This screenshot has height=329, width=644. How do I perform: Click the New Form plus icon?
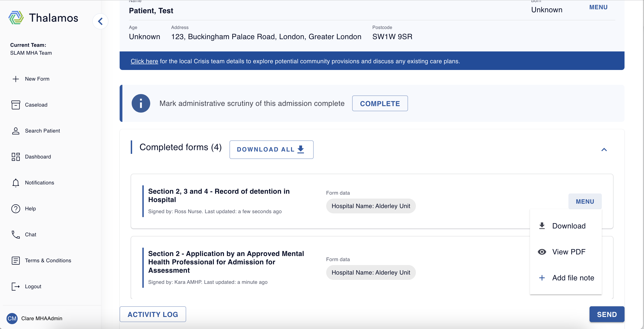tap(16, 79)
